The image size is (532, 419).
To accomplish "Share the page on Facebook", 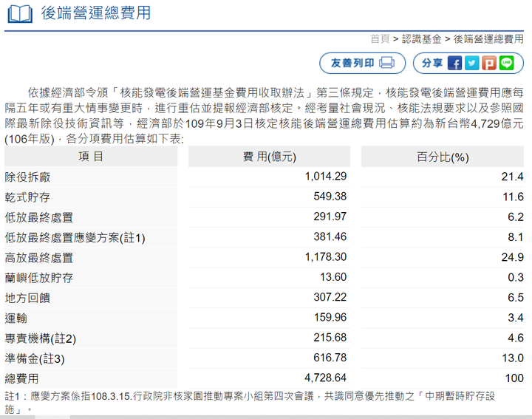I will point(454,63).
